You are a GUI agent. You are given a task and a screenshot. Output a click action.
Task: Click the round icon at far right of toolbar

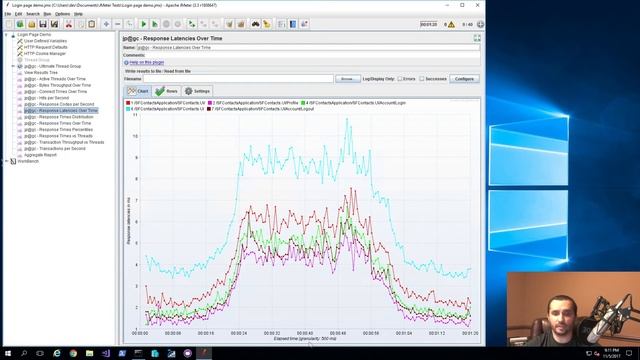point(480,24)
